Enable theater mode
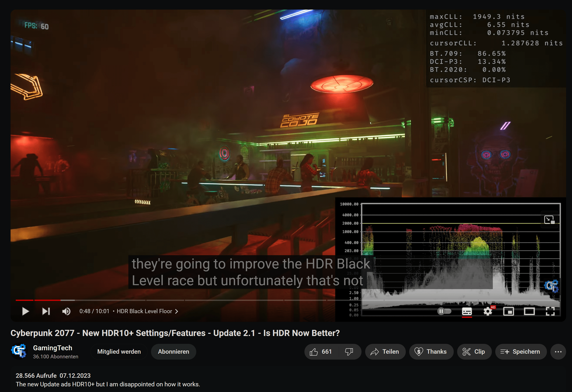The height and width of the screenshot is (392, 572). [529, 311]
